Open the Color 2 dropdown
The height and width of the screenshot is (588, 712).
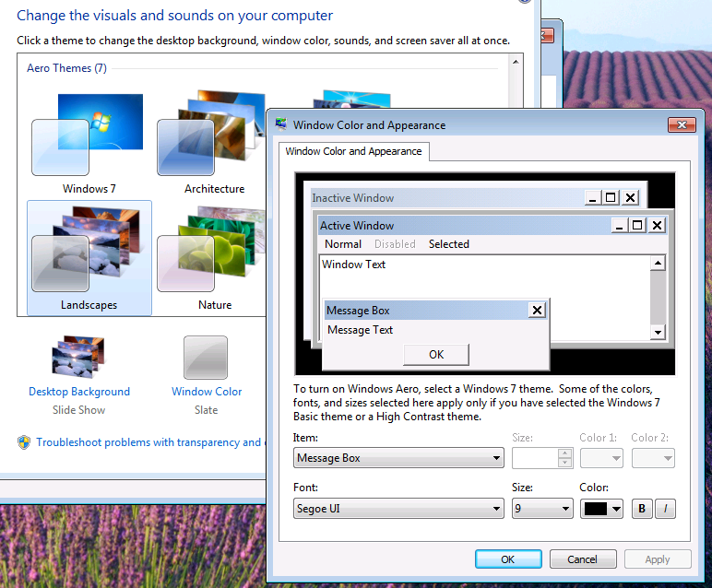[x=653, y=458]
